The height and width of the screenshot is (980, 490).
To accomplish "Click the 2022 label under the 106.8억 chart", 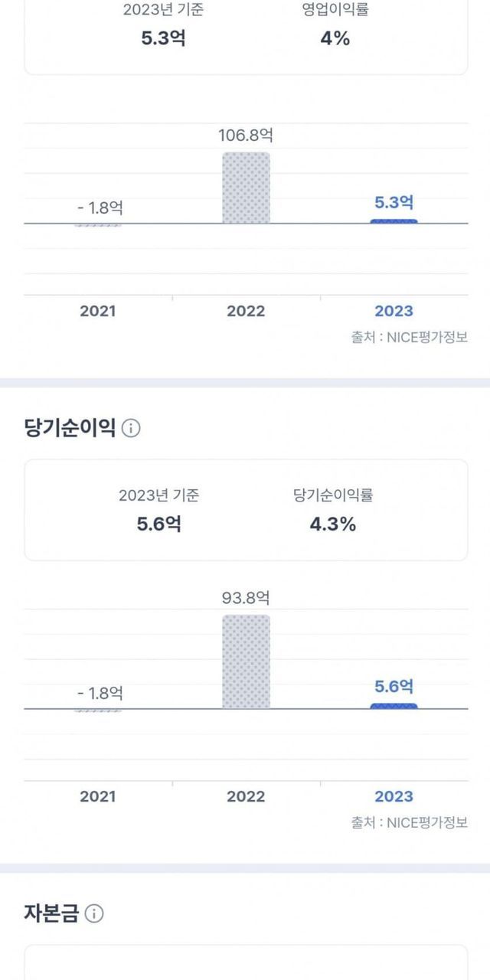I will click(x=246, y=311).
